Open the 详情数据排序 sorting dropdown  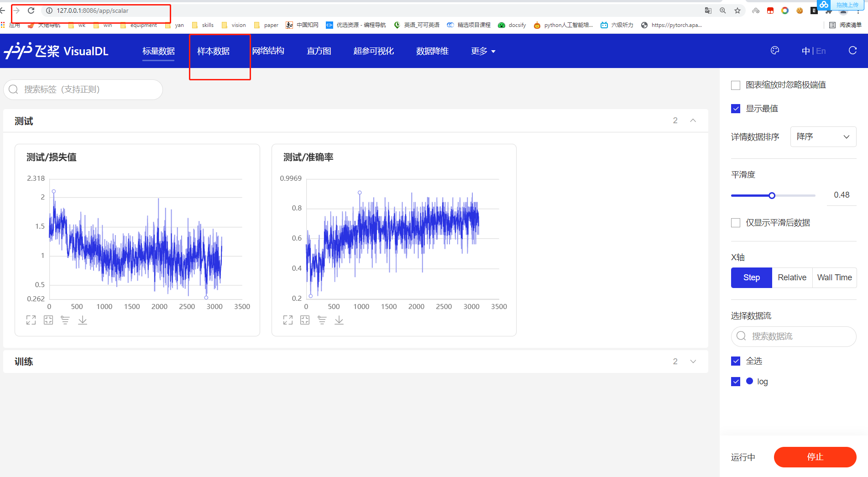823,136
